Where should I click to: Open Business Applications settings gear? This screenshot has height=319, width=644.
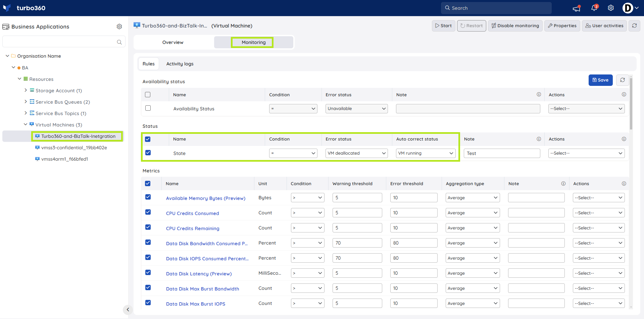(x=119, y=26)
